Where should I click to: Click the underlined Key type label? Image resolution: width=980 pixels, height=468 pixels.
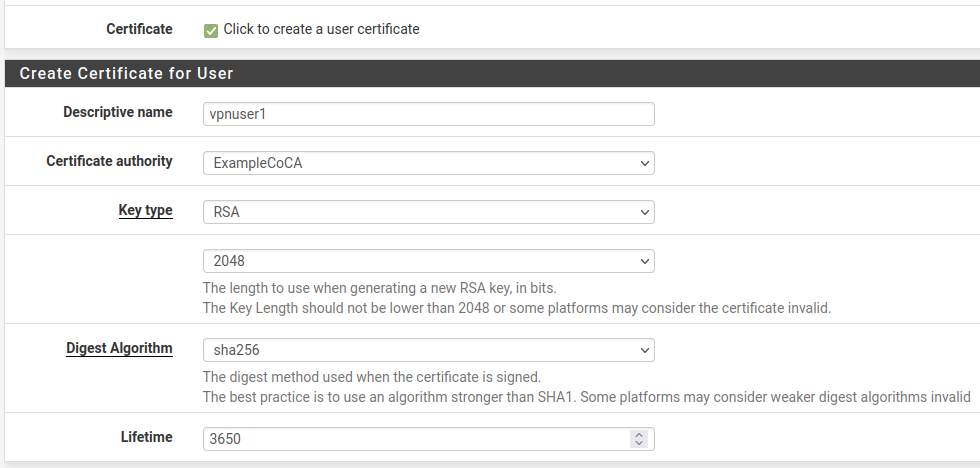point(145,211)
